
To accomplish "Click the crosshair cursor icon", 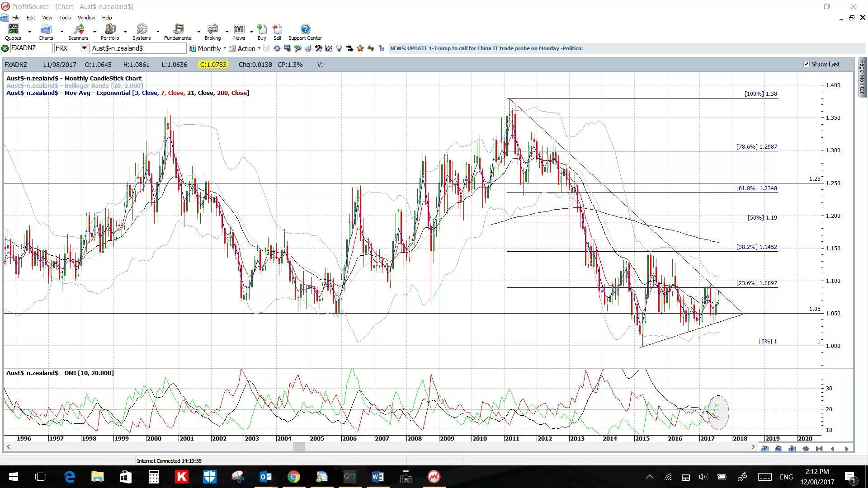I will click(x=277, y=48).
